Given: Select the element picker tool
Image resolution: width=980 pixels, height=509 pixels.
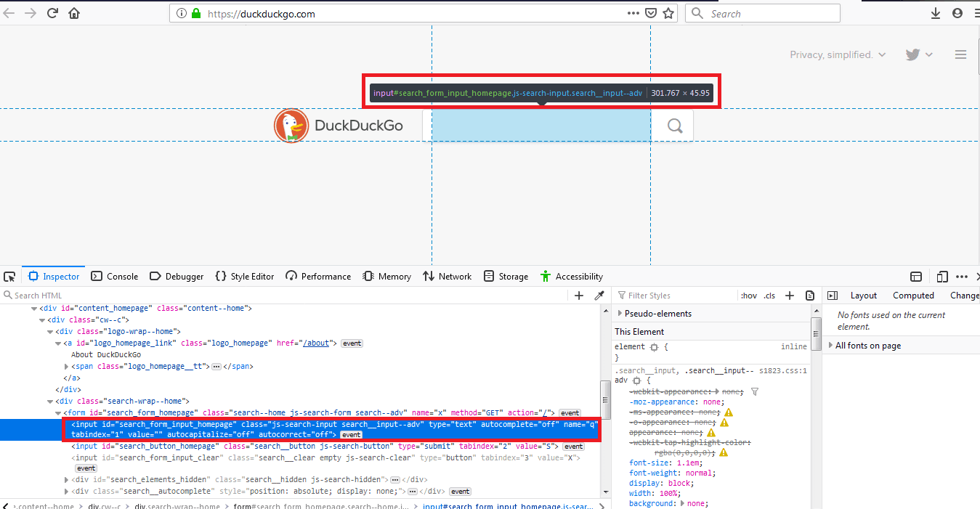Looking at the screenshot, I should 9,277.
